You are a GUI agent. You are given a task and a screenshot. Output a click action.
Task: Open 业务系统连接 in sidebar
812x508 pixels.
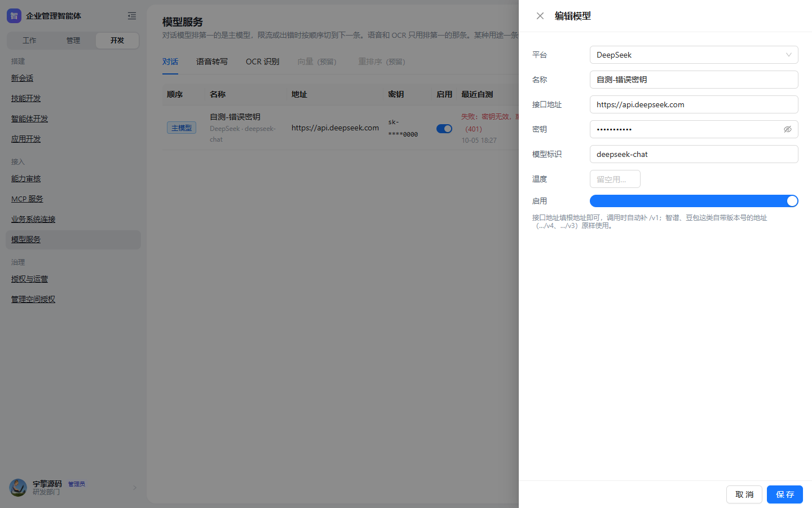[x=33, y=220]
